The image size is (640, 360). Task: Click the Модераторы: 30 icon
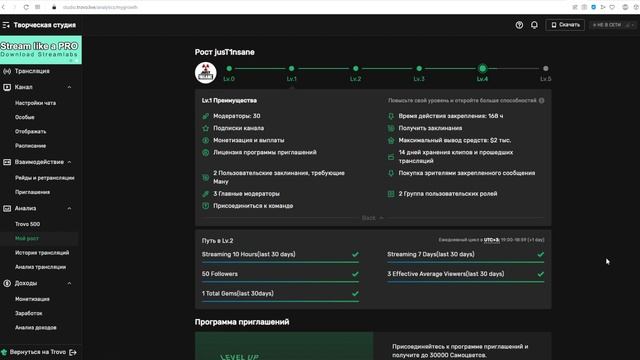[x=206, y=116]
